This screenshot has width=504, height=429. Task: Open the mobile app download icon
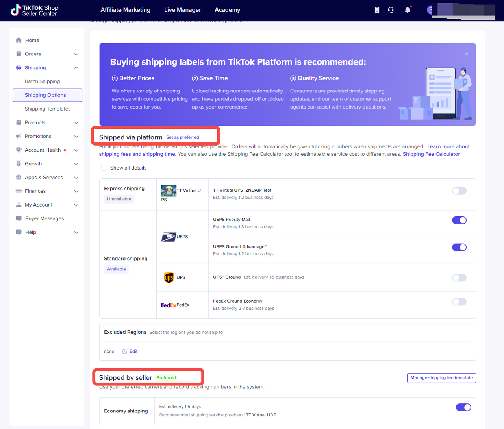coord(377,10)
